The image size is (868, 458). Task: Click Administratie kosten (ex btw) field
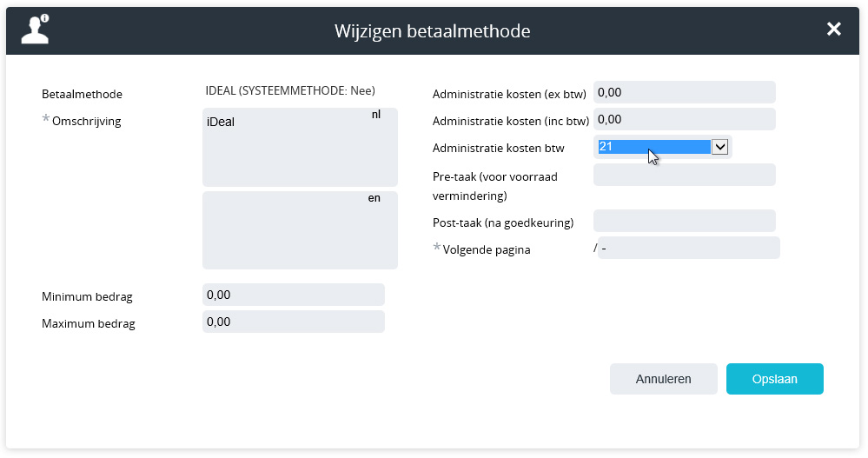[684, 92]
